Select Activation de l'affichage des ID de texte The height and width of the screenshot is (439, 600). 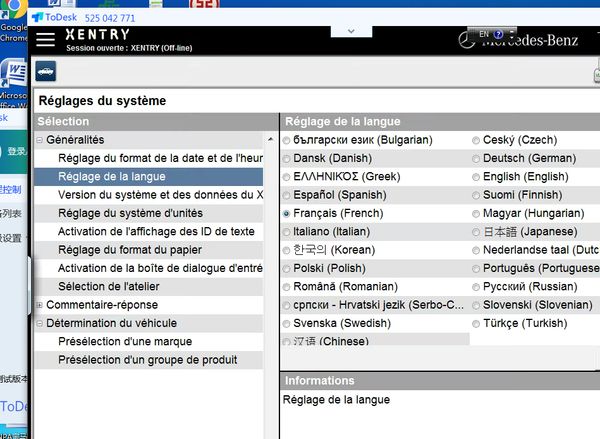tap(148, 232)
